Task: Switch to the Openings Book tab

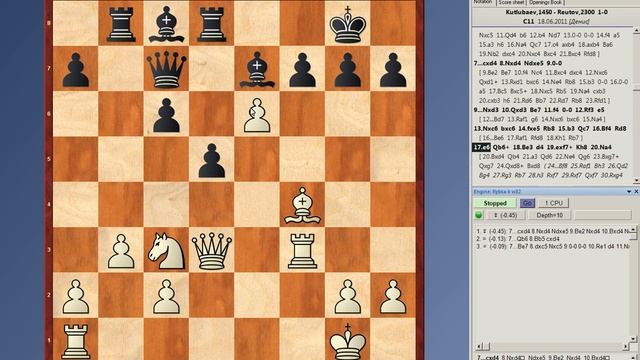Action: (x=547, y=2)
